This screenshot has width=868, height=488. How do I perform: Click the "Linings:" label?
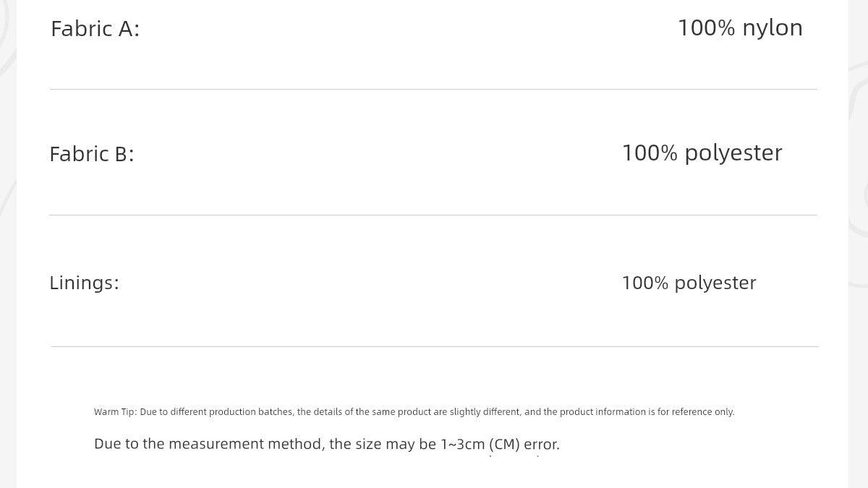coord(84,283)
